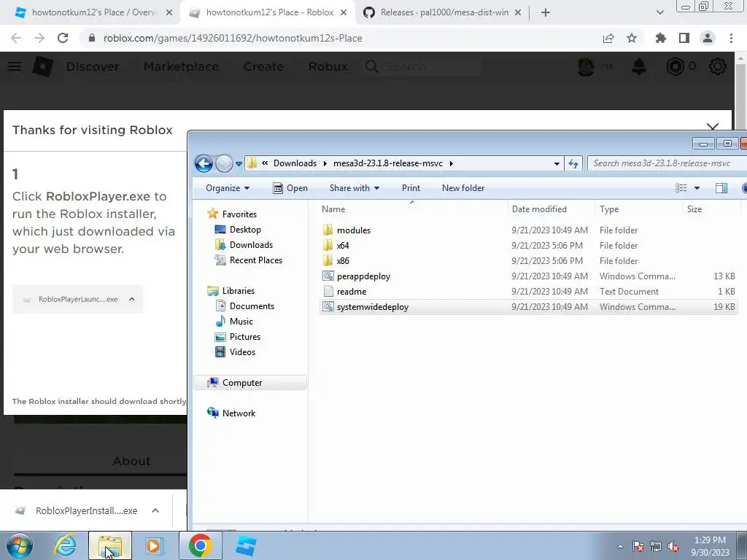Expand RobloxPlayerLaunc...exe options in dialog
The width and height of the screenshot is (747, 560).
click(x=132, y=299)
